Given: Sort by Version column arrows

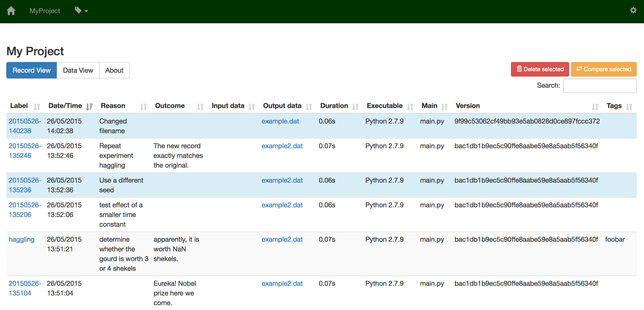Looking at the screenshot, I should tap(595, 107).
